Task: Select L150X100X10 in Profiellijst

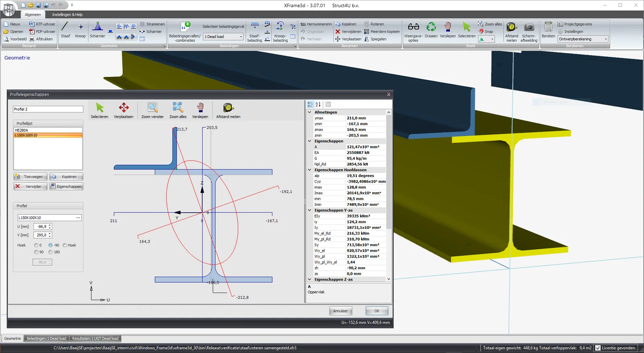Action: [48, 135]
